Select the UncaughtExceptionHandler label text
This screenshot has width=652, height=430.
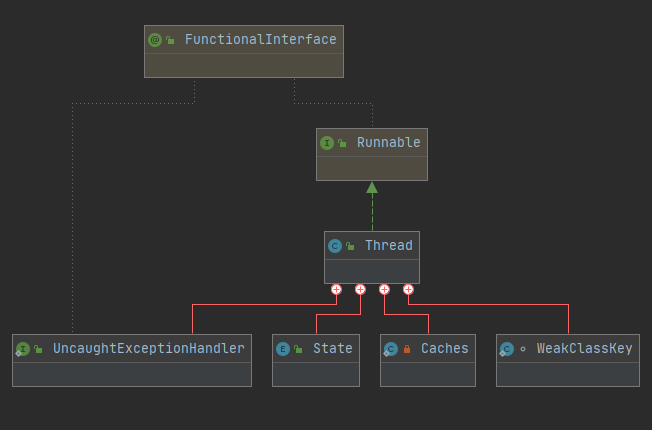[x=149, y=348]
